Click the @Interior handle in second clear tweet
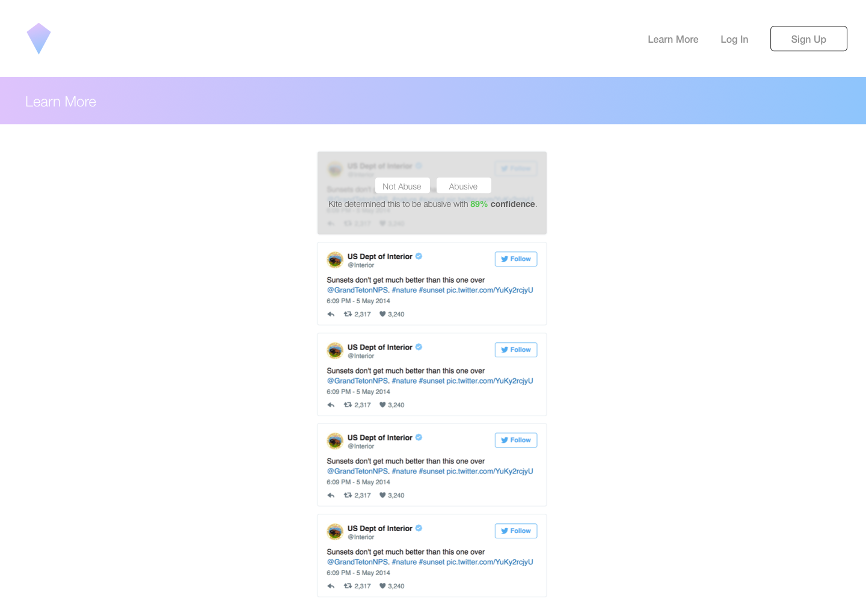The width and height of the screenshot is (866, 616). click(x=361, y=356)
